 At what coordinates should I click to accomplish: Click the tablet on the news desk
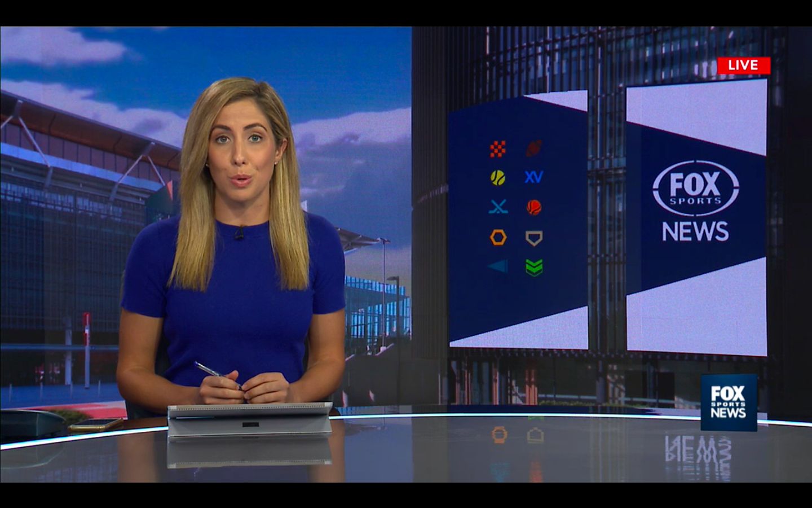pos(250,419)
